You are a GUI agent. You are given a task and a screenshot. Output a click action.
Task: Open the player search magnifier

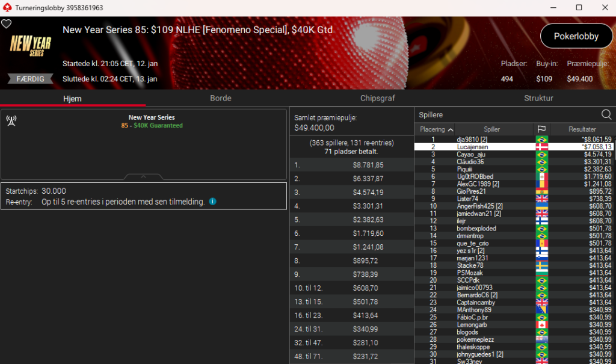(x=606, y=114)
